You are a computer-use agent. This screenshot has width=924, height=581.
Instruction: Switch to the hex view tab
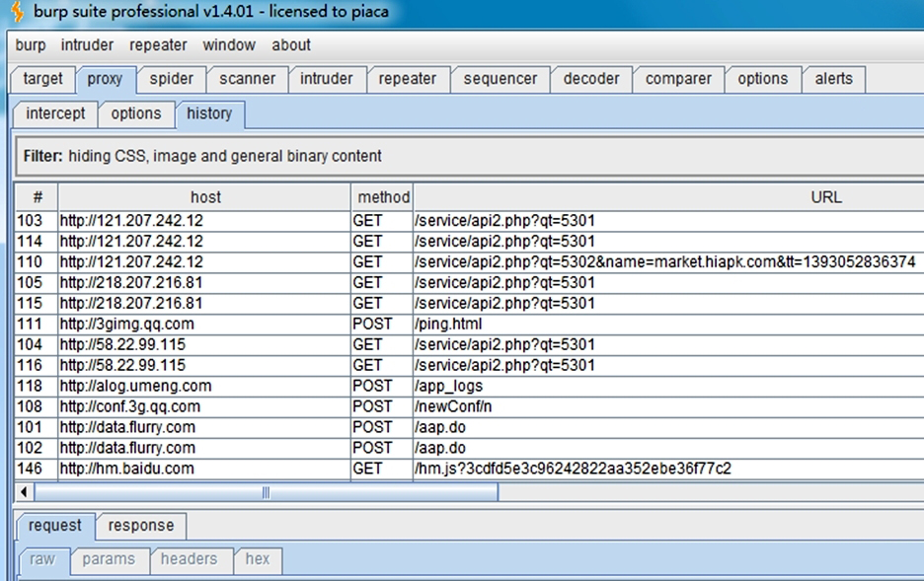pyautogui.click(x=258, y=559)
